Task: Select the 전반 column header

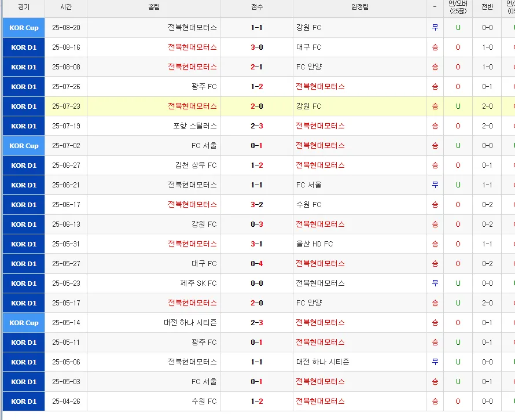Action: (x=487, y=7)
